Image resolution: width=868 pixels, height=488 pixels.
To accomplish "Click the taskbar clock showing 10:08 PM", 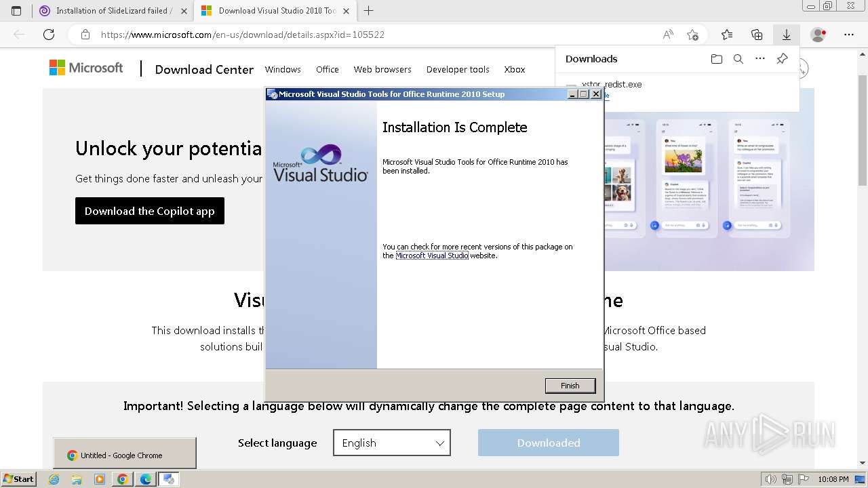I will [x=833, y=479].
